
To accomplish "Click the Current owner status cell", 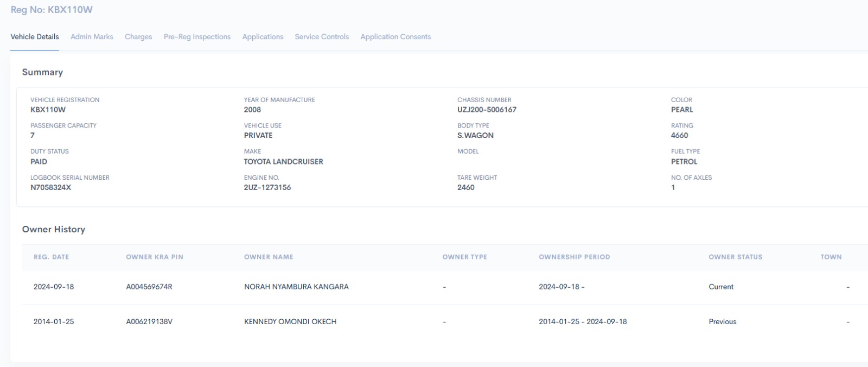I will click(x=721, y=287).
